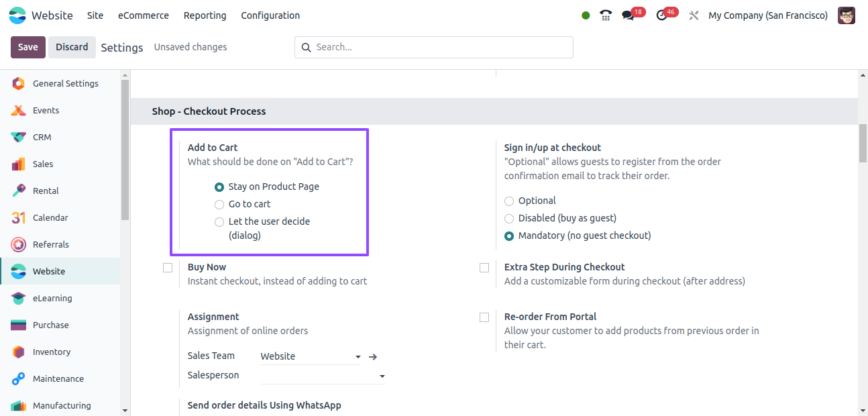Select Optional sign in at checkout

coord(509,201)
